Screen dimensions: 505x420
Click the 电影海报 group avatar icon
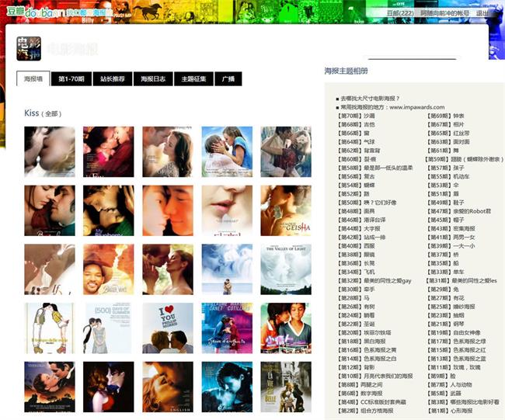[29, 48]
